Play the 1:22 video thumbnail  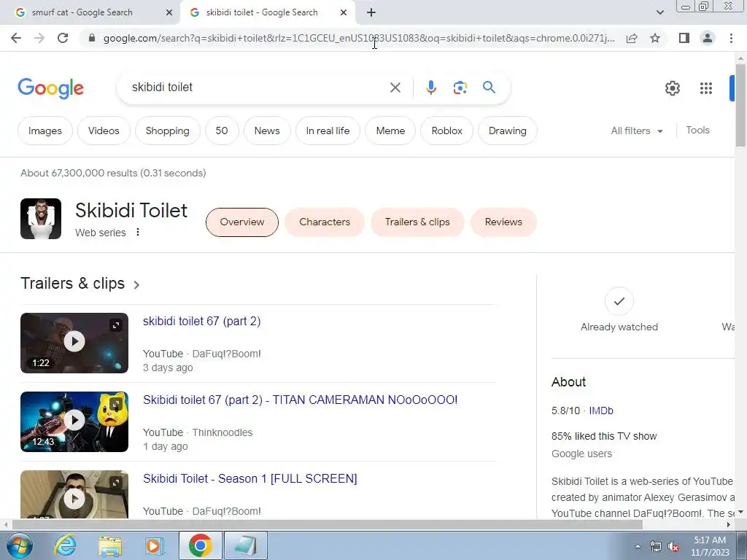click(x=74, y=343)
